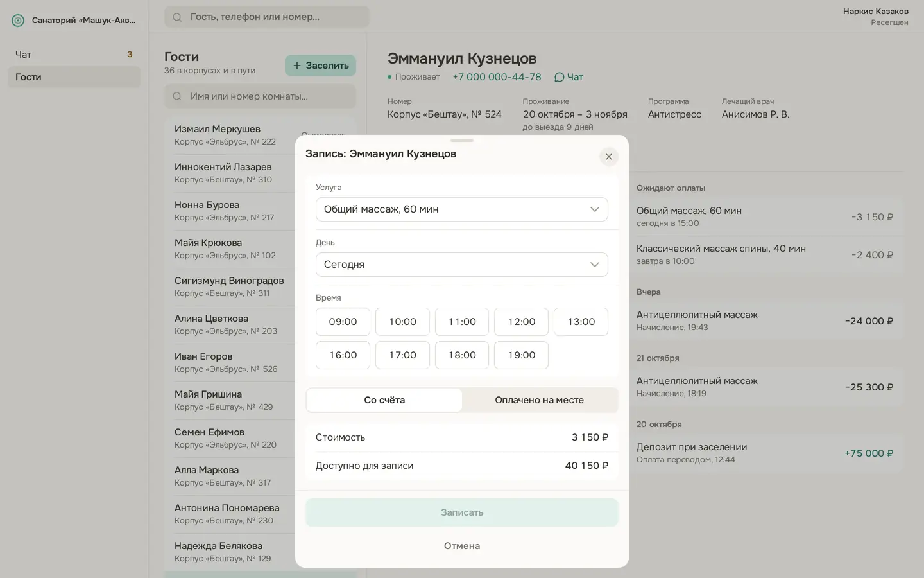Open the Гости section in the sidebar
Viewport: 924px width, 578px height.
(x=74, y=77)
